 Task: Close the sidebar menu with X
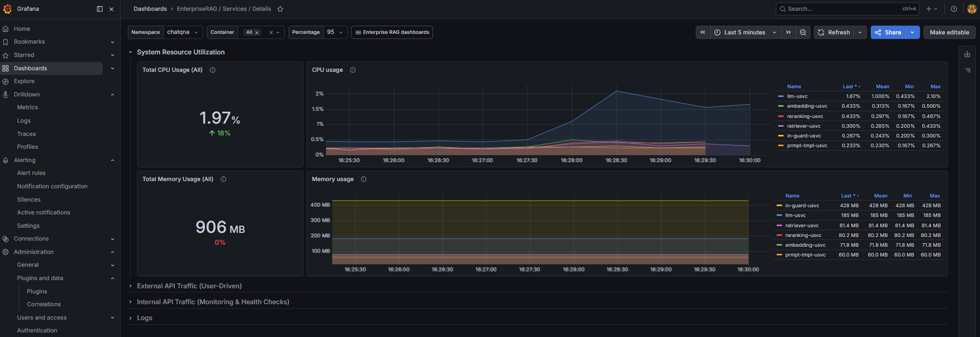point(111,9)
